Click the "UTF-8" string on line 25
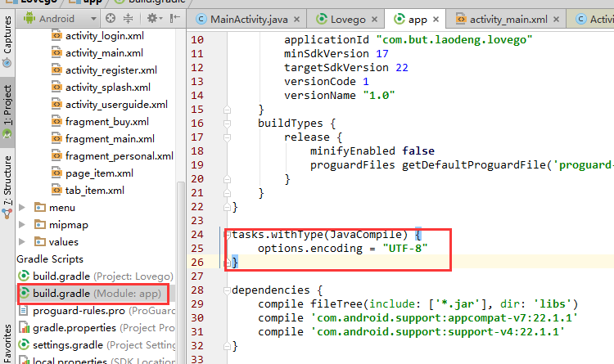 [405, 249]
